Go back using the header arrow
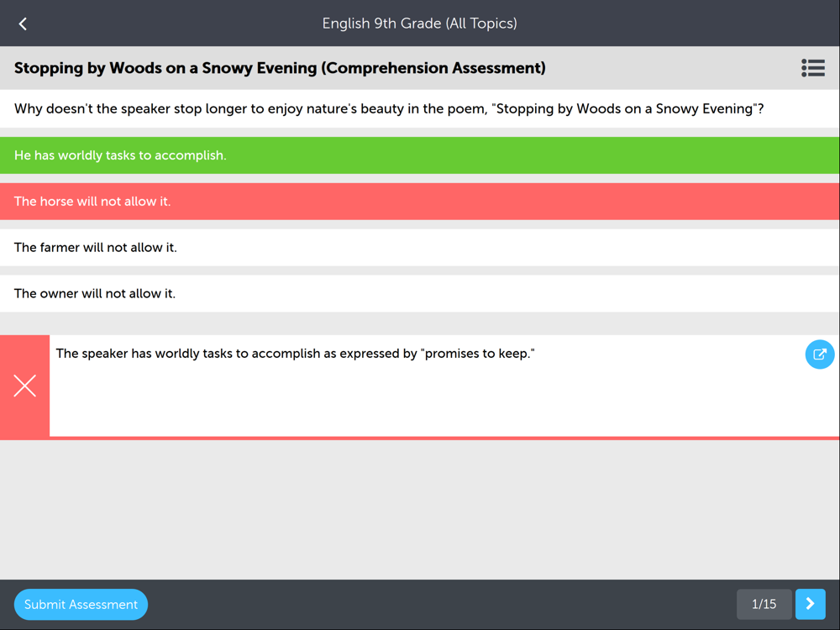This screenshot has width=840, height=630. click(x=23, y=24)
